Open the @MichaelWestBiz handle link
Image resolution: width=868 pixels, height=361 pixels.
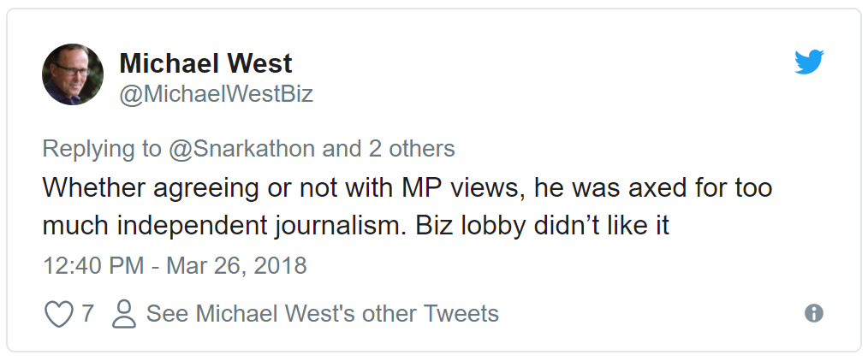216,93
